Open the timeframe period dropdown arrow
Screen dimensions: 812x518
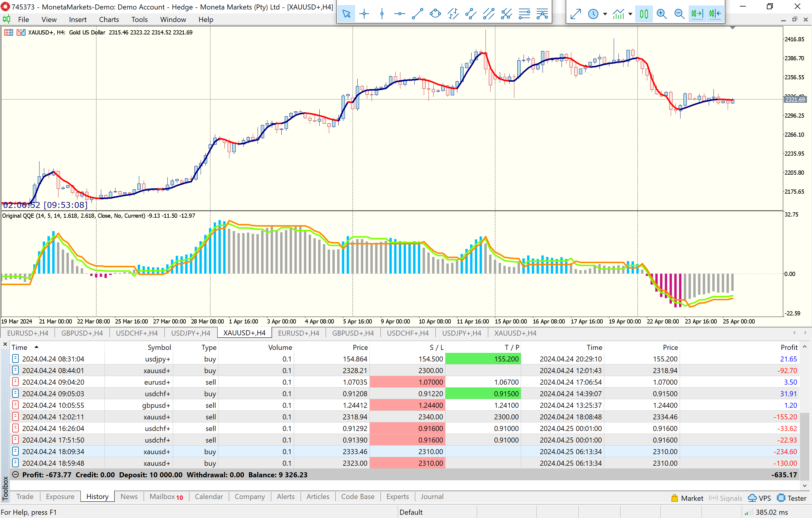[x=605, y=14]
